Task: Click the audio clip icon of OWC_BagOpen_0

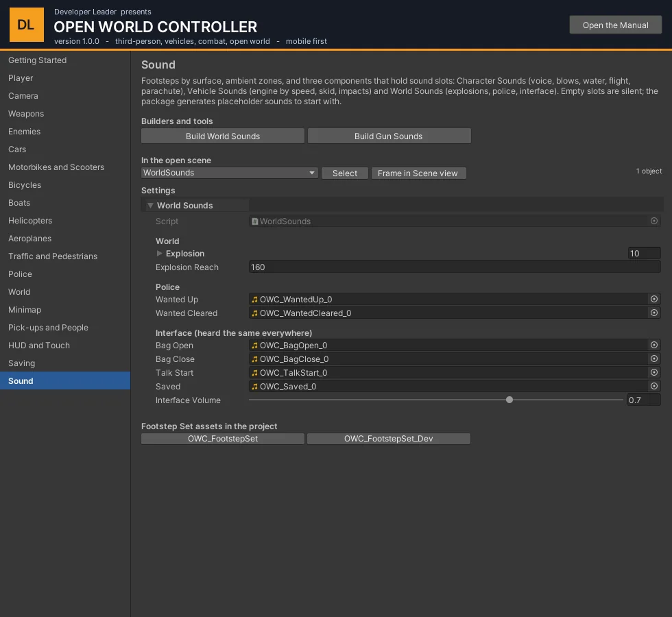Action: (x=254, y=346)
